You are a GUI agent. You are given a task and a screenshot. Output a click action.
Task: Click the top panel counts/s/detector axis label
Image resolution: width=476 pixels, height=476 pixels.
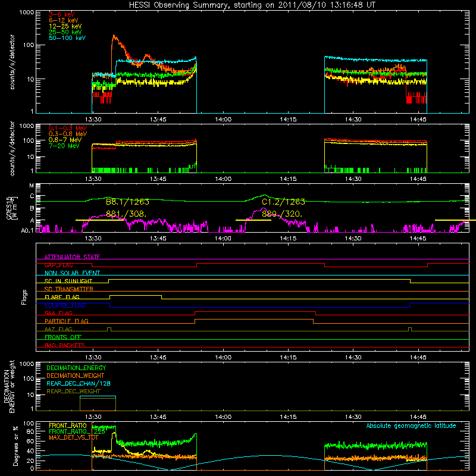12,62
